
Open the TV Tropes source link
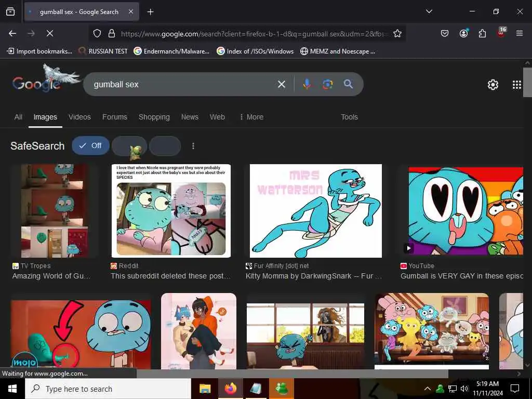click(x=31, y=265)
